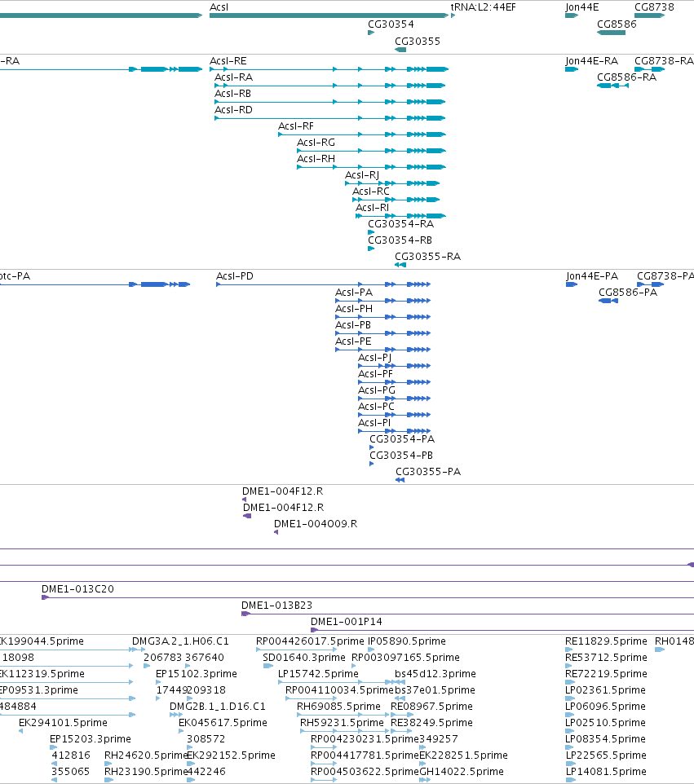Click BAC clone DME1-013B23
The height and width of the screenshot is (784, 694).
coord(276,605)
